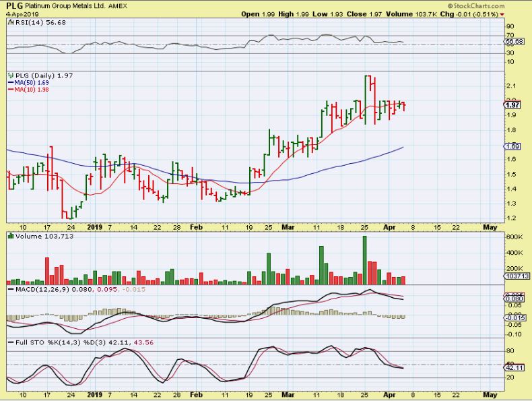Click the -0.015 histogram tag on right axis

pos(515,318)
